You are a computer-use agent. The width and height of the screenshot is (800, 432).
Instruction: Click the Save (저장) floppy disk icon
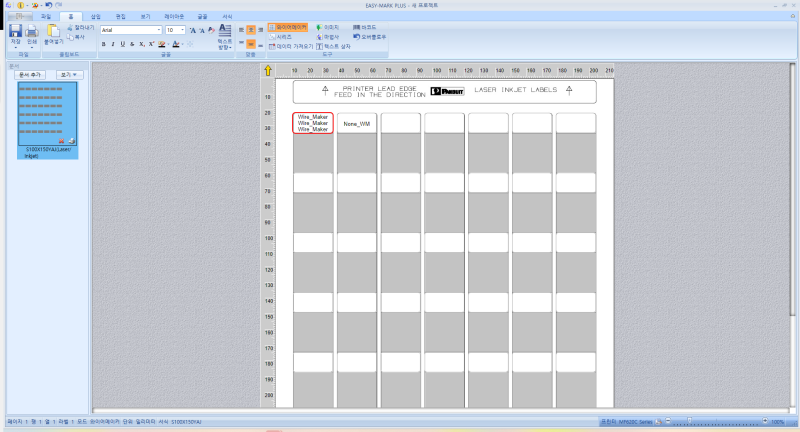(15, 34)
